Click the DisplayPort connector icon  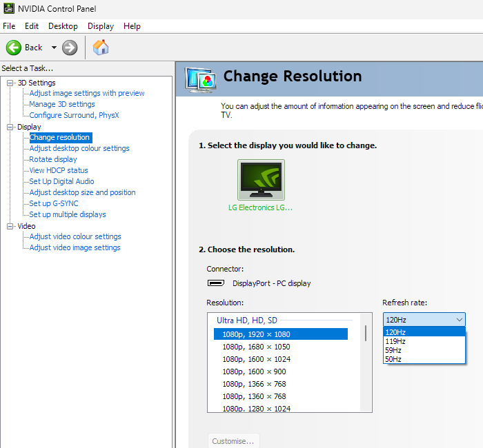tap(215, 283)
